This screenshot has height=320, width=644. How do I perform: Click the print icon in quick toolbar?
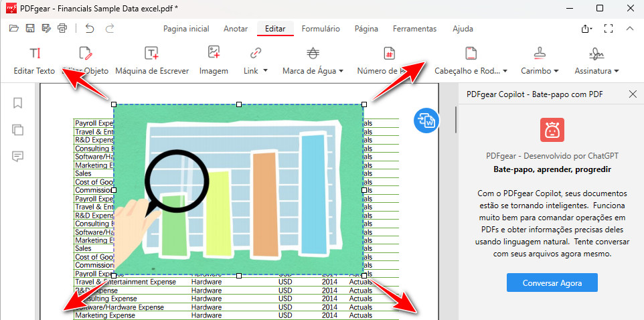63,29
